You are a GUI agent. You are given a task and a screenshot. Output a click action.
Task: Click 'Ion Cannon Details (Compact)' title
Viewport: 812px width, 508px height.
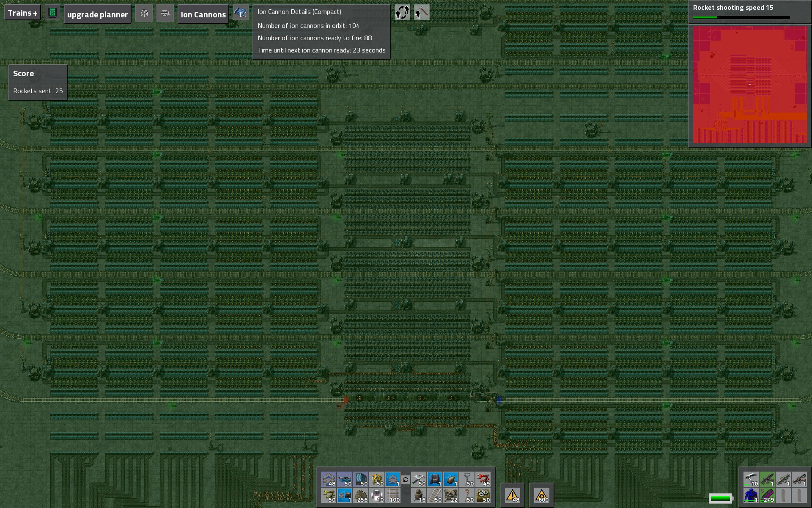pyautogui.click(x=299, y=12)
